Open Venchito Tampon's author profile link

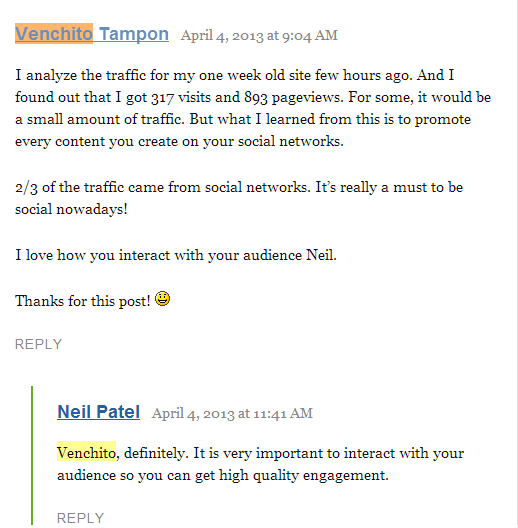92,34
